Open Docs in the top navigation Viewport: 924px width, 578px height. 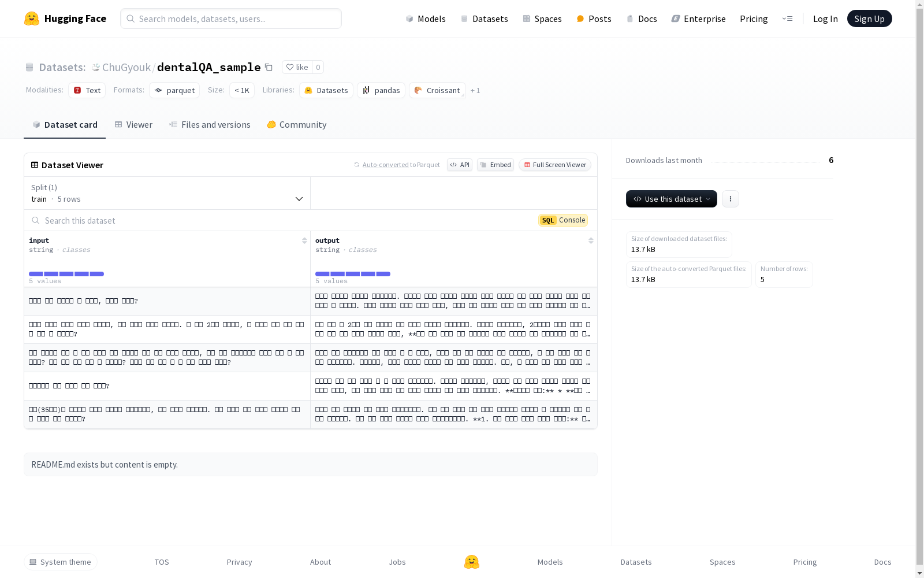pos(642,18)
